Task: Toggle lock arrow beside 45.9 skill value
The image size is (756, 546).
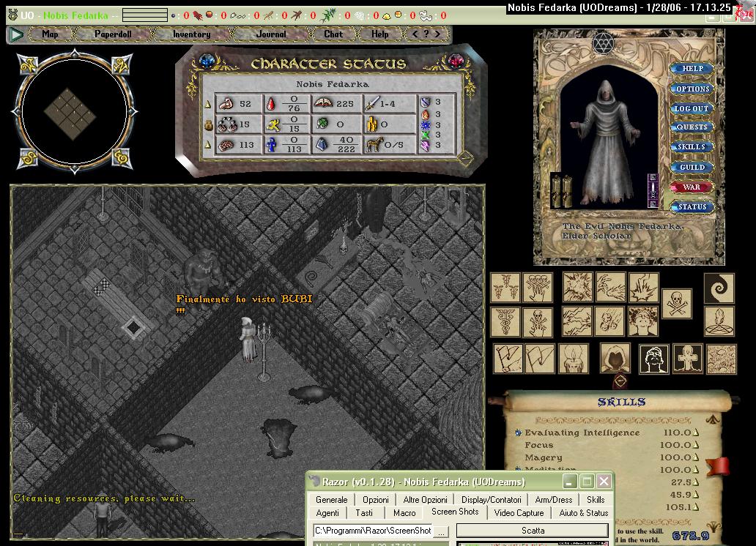Action: click(x=696, y=495)
